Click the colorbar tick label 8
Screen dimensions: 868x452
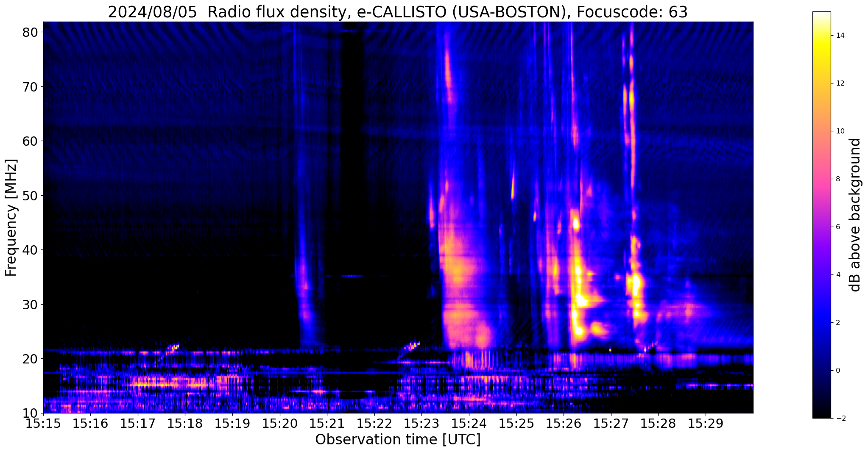(x=837, y=179)
